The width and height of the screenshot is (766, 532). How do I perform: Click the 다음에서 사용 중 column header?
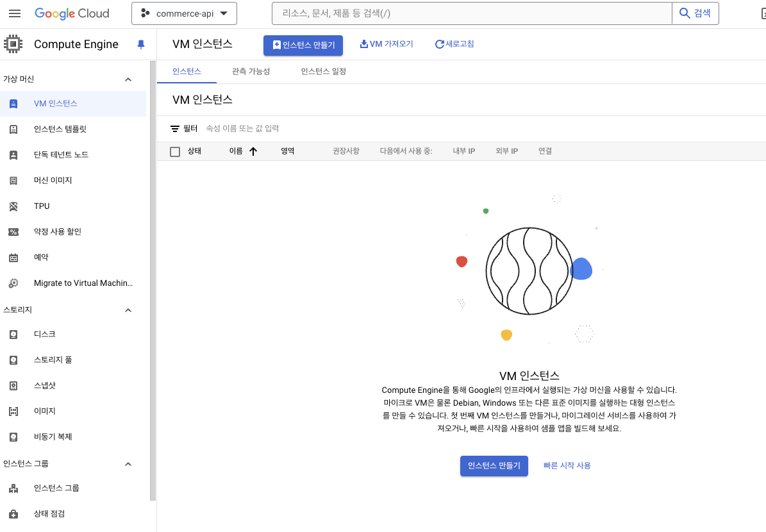406,151
